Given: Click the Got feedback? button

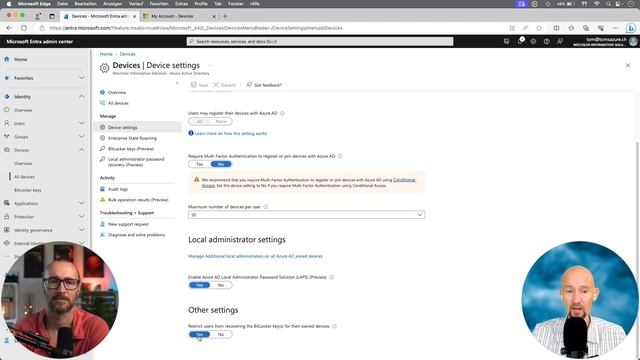Looking at the screenshot, I should pos(264,85).
